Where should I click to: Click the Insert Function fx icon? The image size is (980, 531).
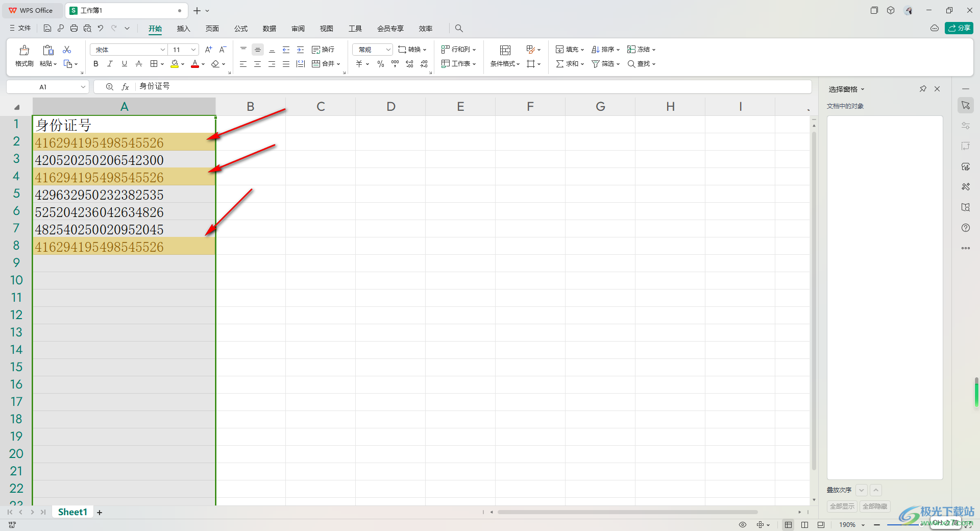click(x=125, y=87)
